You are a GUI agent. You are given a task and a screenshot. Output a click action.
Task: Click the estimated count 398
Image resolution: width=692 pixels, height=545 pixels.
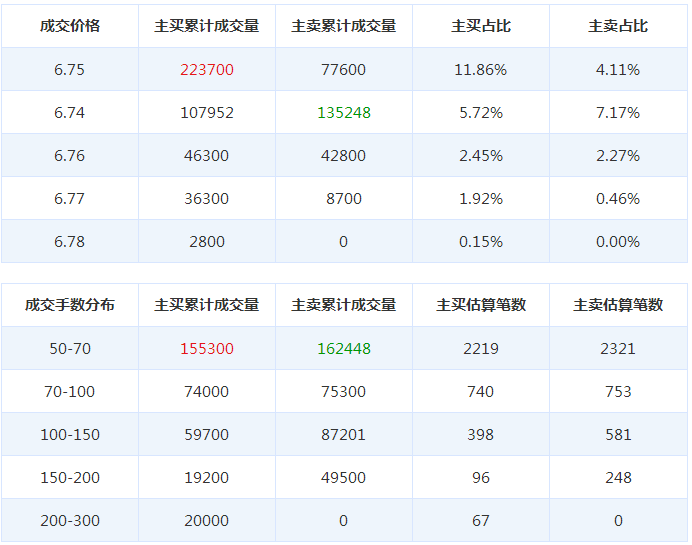(x=481, y=435)
